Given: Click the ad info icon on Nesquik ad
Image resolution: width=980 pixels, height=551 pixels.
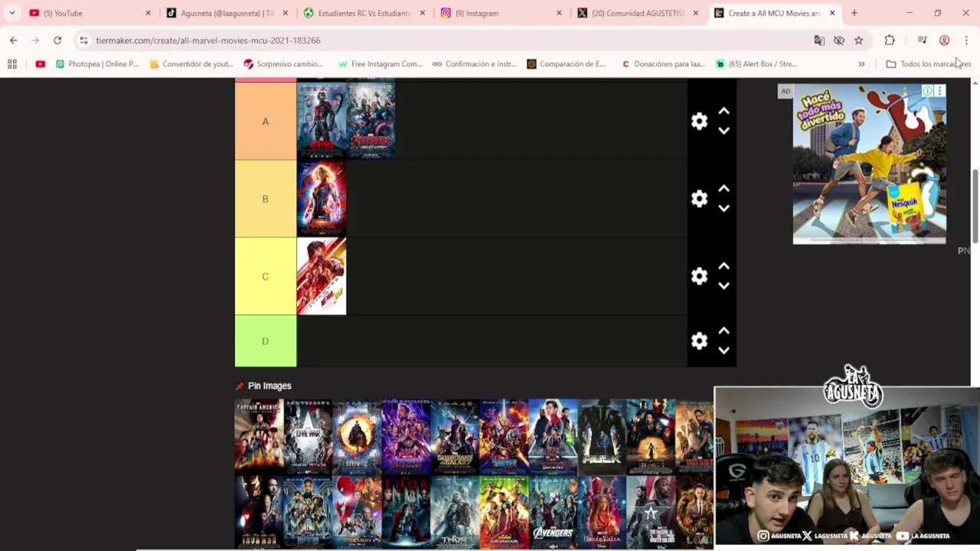Looking at the screenshot, I should (927, 91).
